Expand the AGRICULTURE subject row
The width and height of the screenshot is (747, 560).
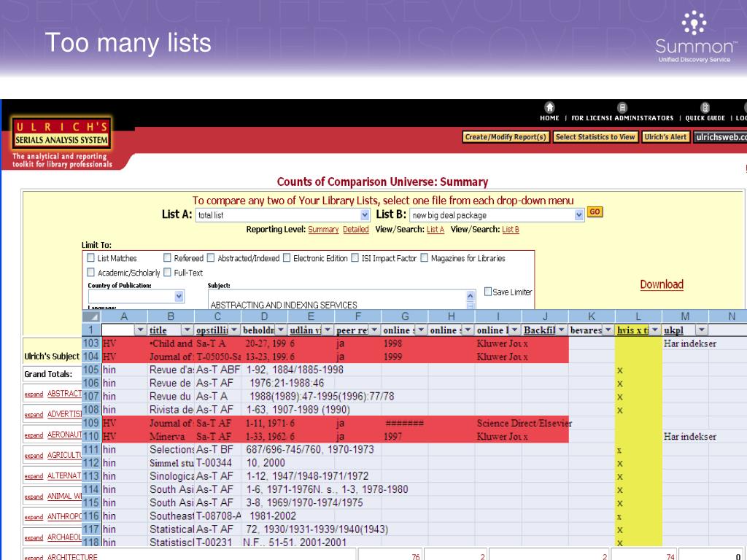click(x=34, y=456)
